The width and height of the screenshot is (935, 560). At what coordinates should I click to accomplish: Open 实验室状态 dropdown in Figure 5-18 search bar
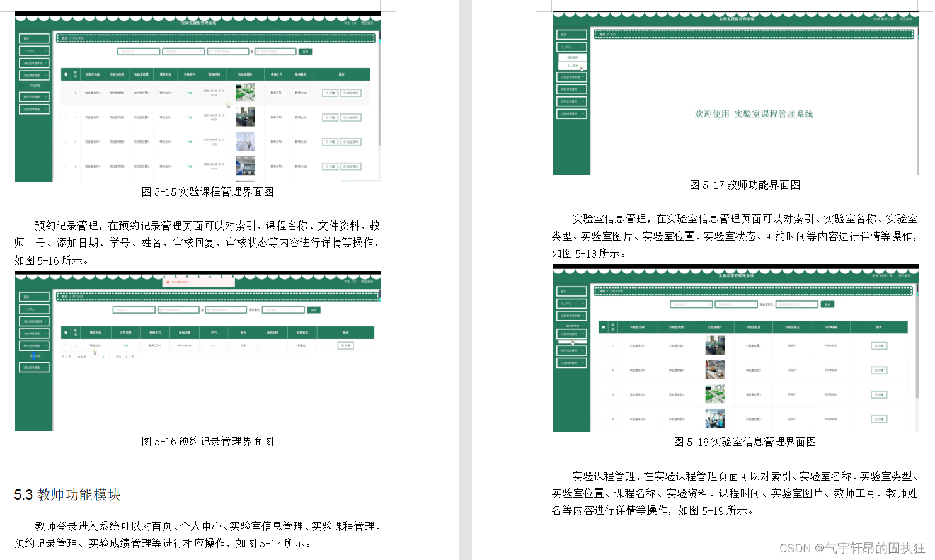pyautogui.click(x=797, y=304)
